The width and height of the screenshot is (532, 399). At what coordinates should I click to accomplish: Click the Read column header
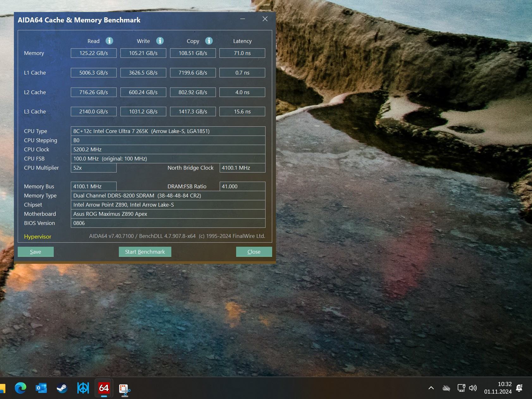94,41
